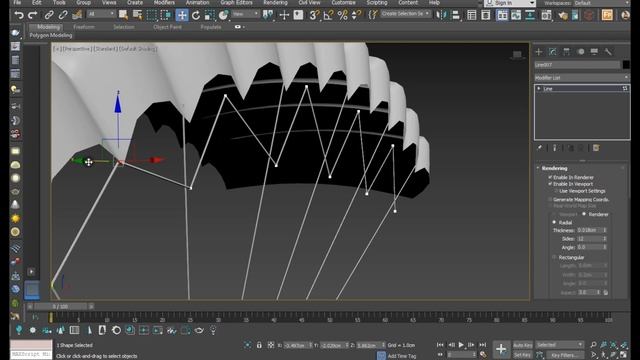Open the Modifiers menu
The width and height of the screenshot is (640, 360).
point(164,2)
